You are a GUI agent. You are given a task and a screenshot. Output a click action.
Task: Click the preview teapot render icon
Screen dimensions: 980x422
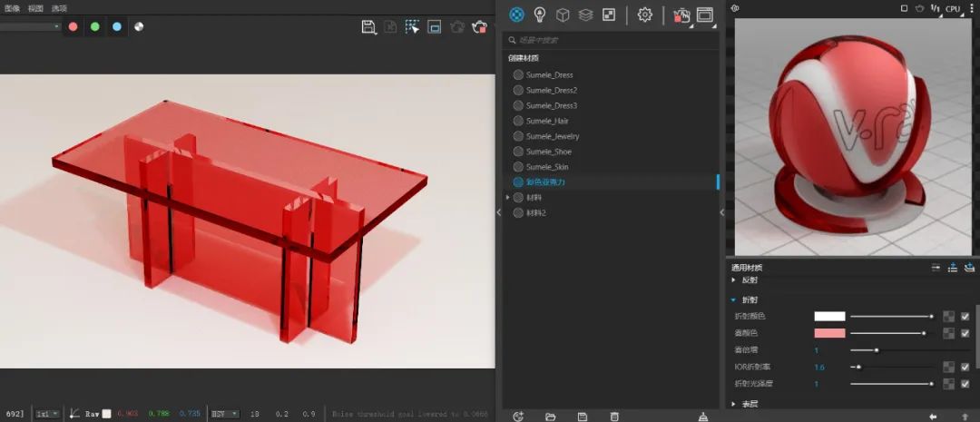click(919, 9)
